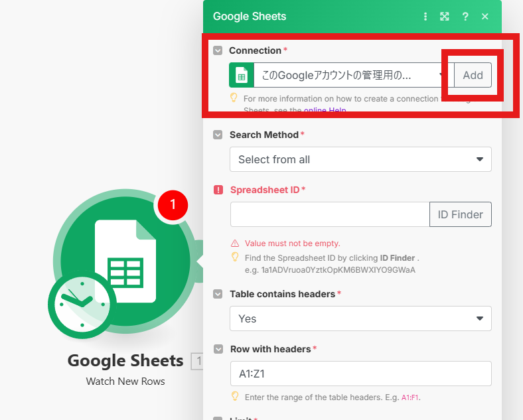Open the clock schedule icon on module

(x=82, y=305)
